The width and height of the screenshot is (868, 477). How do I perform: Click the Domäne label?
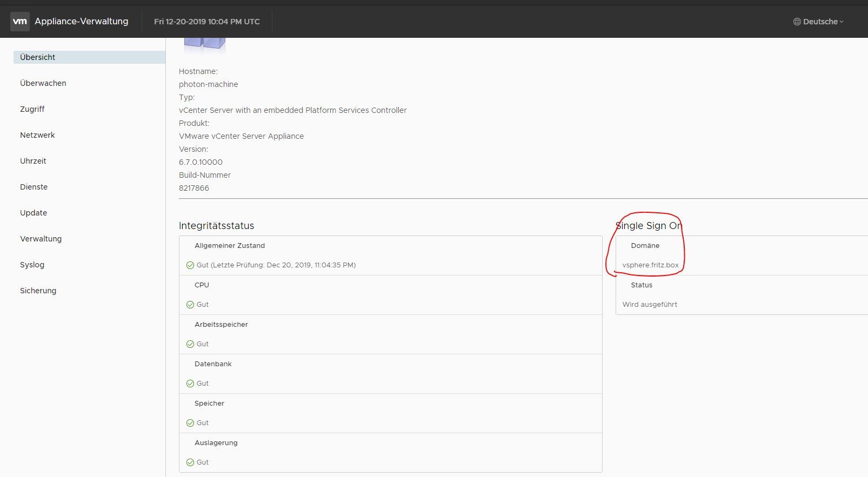645,246
